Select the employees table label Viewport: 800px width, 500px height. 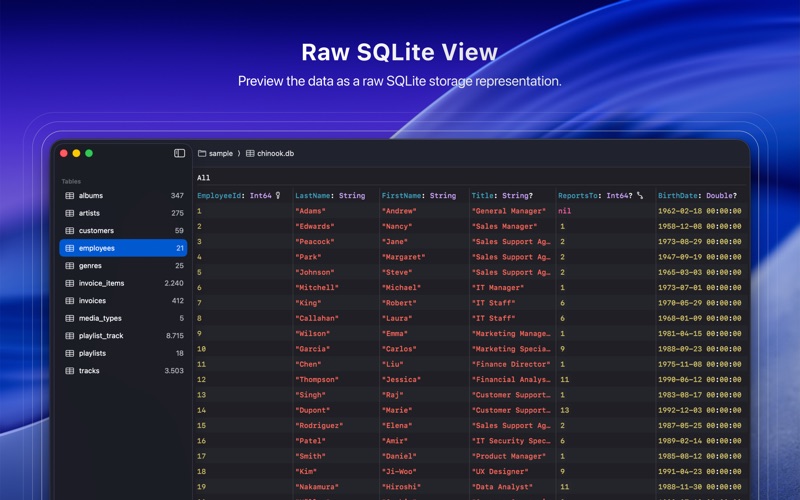pos(96,248)
